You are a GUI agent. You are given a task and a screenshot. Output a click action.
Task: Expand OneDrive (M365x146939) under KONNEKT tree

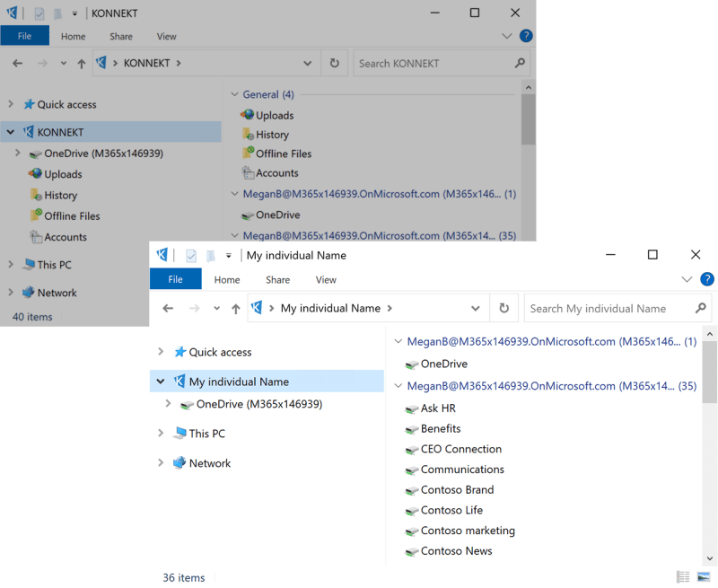click(17, 153)
